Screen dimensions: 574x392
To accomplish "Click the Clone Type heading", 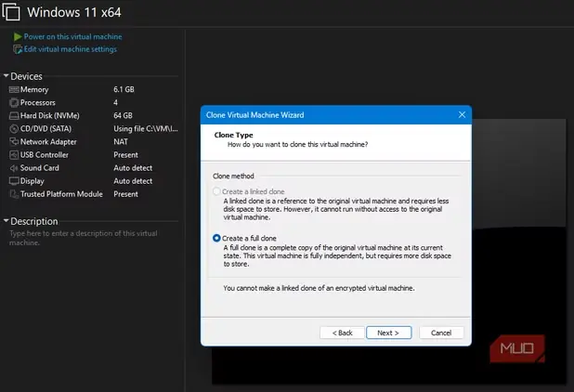I will pos(233,135).
